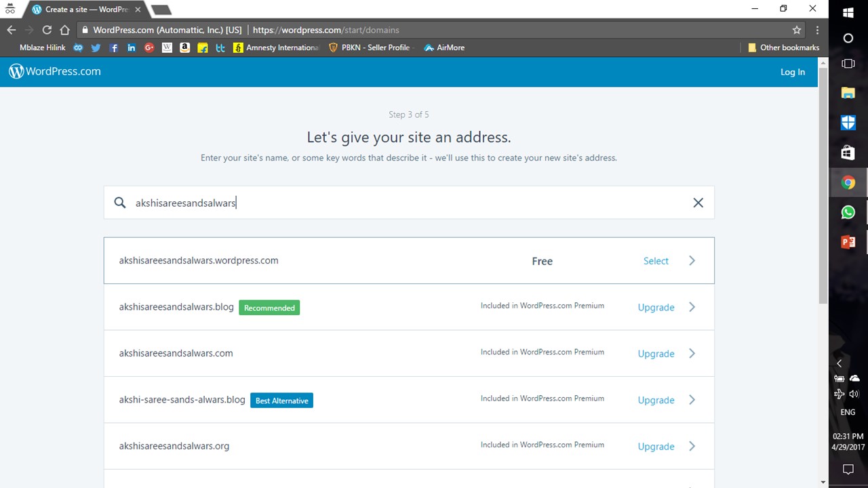Clear the domain search with X icon
The width and height of the screenshot is (868, 488).
(698, 203)
